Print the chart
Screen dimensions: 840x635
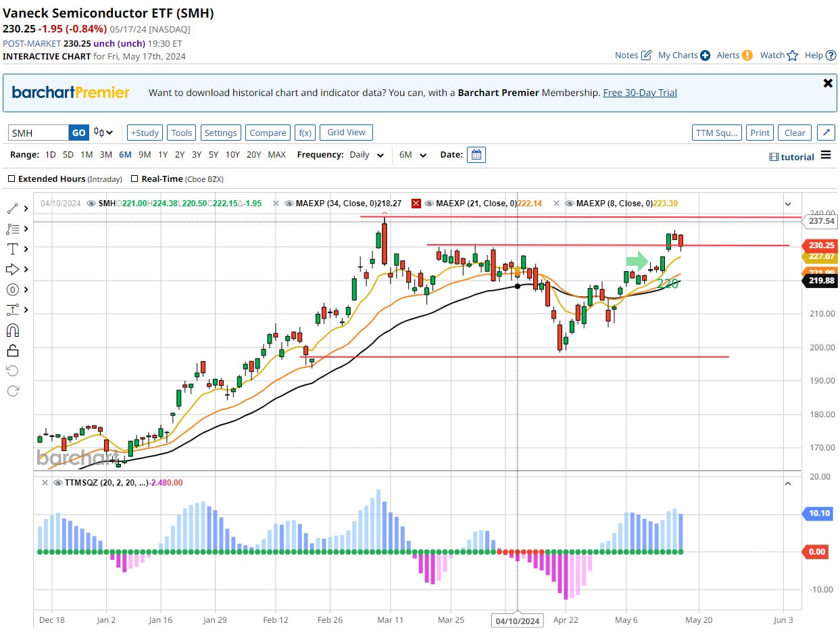point(760,133)
